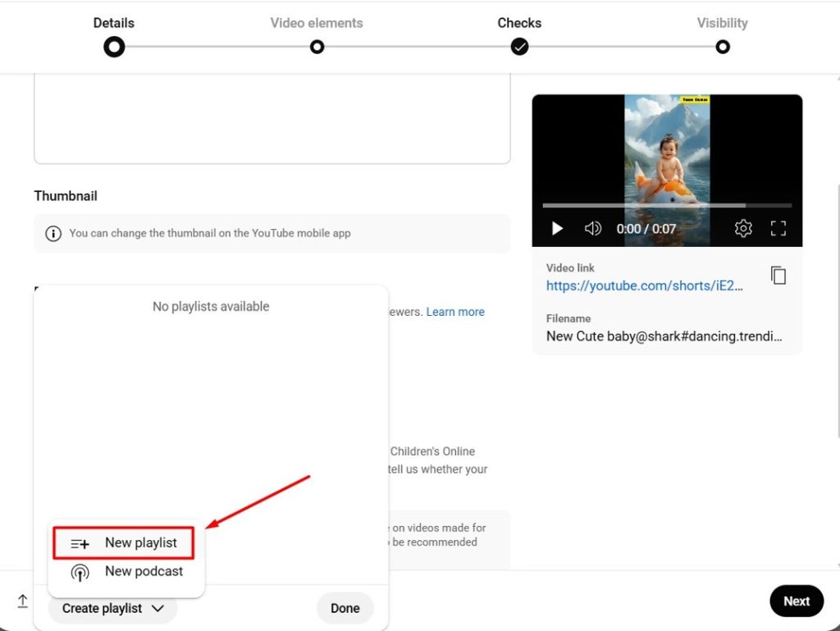Open video player settings gear

[743, 229]
